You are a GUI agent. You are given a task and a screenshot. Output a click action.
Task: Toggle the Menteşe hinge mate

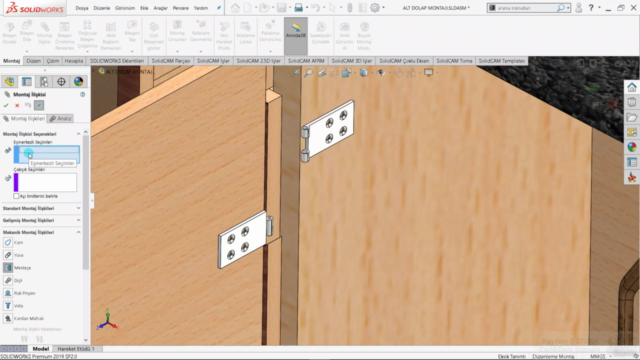[8, 267]
